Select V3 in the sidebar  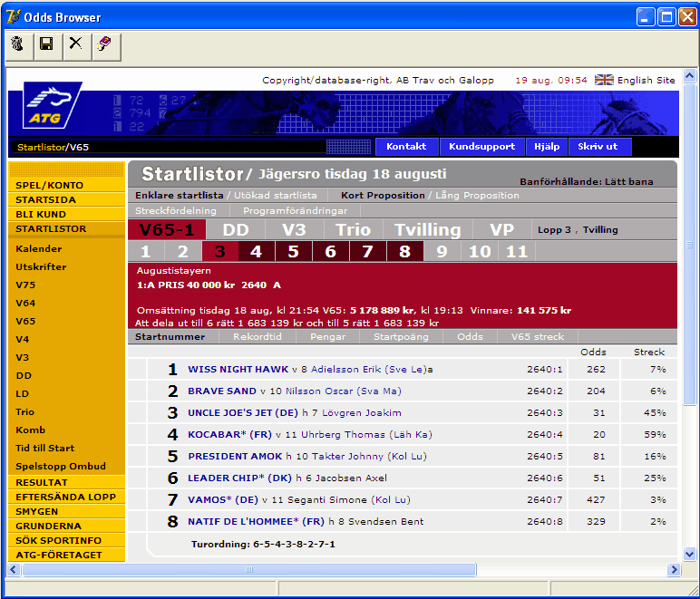click(23, 358)
